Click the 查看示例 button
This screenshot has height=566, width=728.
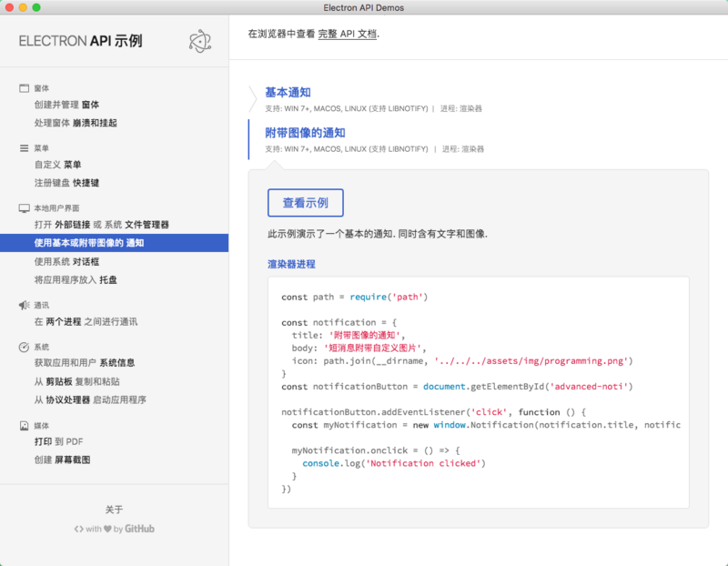point(306,203)
